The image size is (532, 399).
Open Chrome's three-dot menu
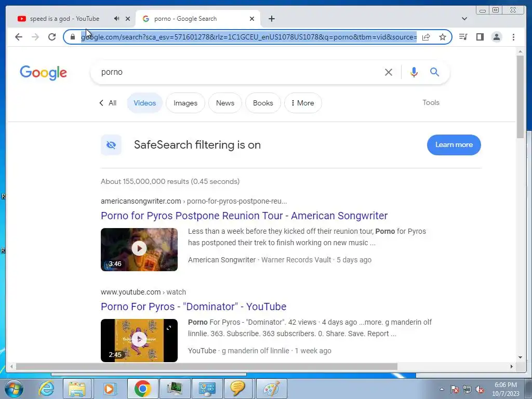point(513,37)
